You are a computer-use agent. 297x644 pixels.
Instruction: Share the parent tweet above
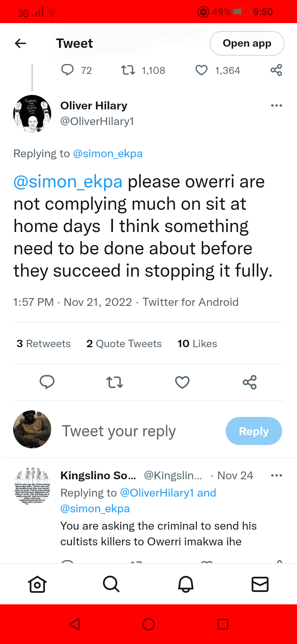pyautogui.click(x=276, y=70)
